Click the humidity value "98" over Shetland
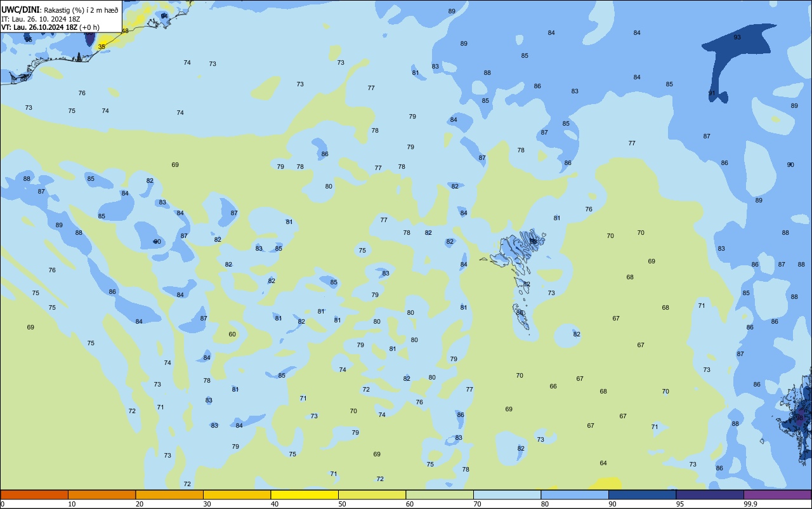The width and height of the screenshot is (812, 509). coord(800,418)
